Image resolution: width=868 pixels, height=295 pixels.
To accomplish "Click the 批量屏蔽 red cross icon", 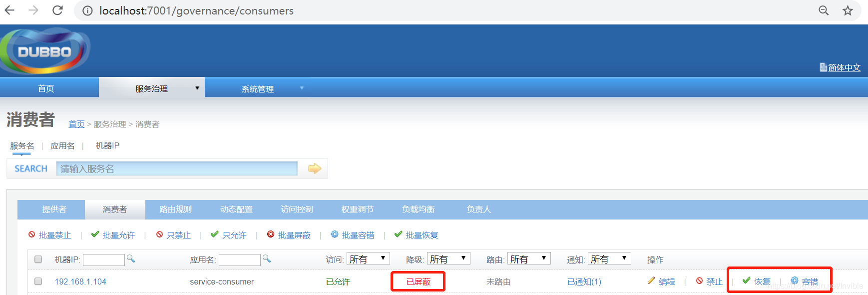I will click(x=271, y=234).
